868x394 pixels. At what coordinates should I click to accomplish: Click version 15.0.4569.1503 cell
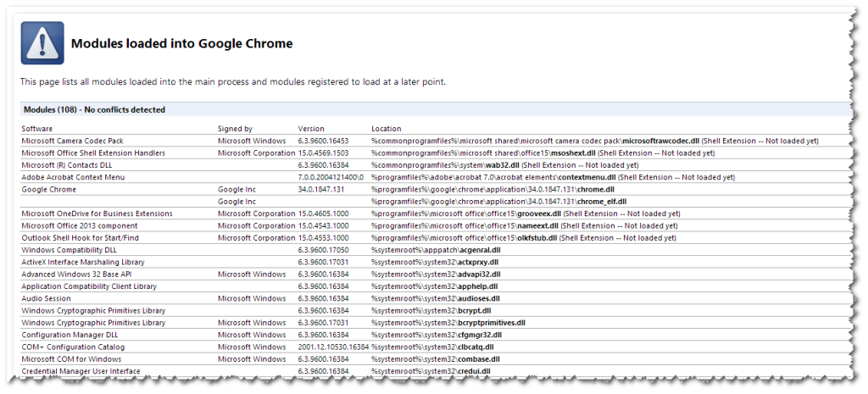(323, 153)
